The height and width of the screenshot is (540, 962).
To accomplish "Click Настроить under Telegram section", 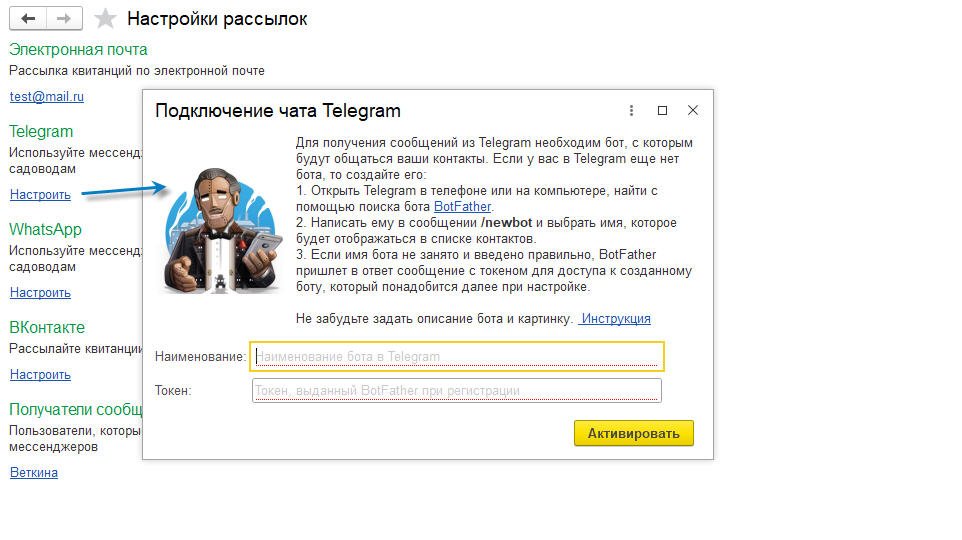I will pos(40,195).
